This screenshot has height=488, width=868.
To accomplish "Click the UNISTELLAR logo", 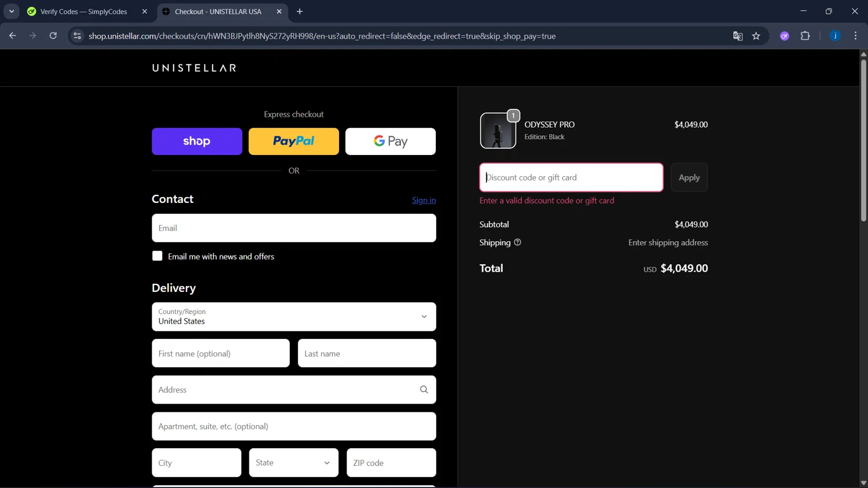I will [194, 68].
